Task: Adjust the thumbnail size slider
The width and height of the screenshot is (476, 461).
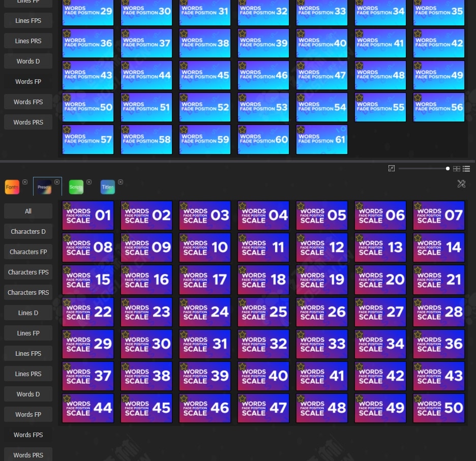Action: [424, 168]
